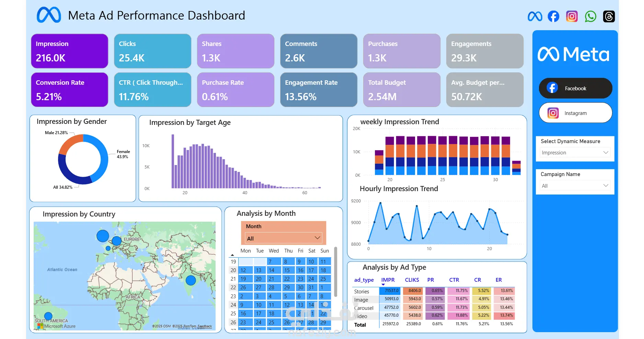Select the Purchase Rate 0.61% card

point(236,90)
